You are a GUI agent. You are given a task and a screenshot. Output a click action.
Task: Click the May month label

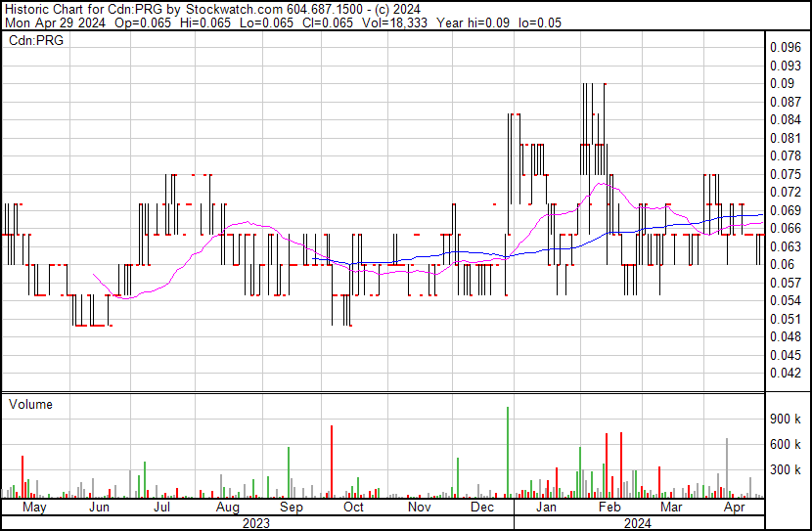[x=34, y=508]
